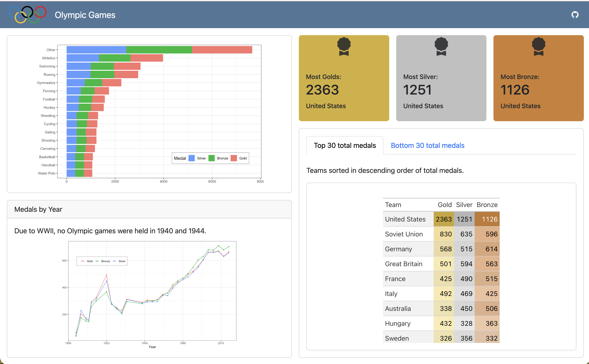Click Soviet Union gold count cell
Viewport: 589px width, 364px height.
tap(445, 234)
